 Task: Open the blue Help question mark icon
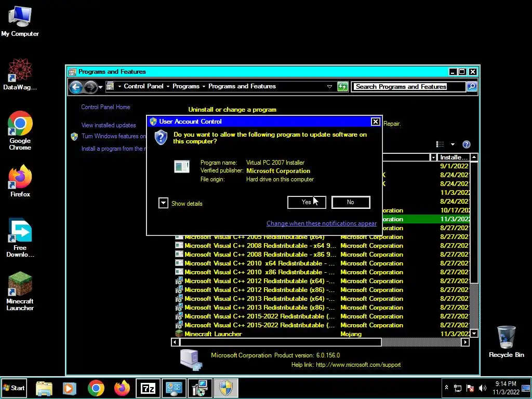click(467, 144)
